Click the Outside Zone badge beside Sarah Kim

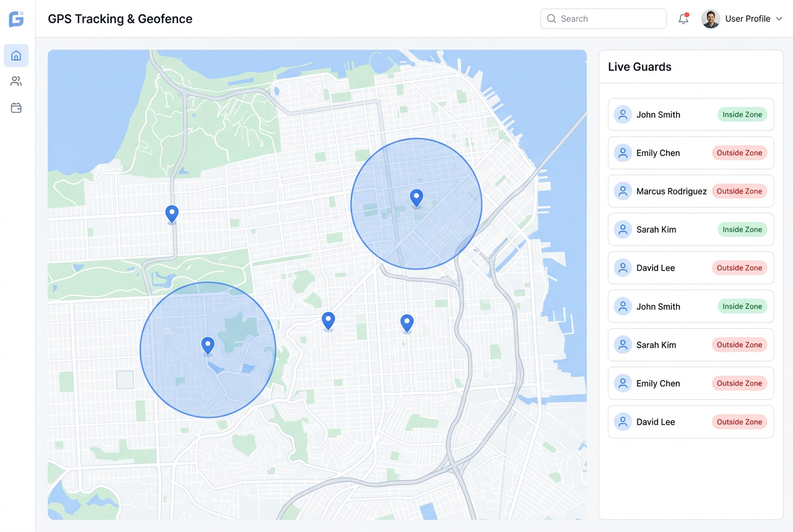tap(739, 345)
